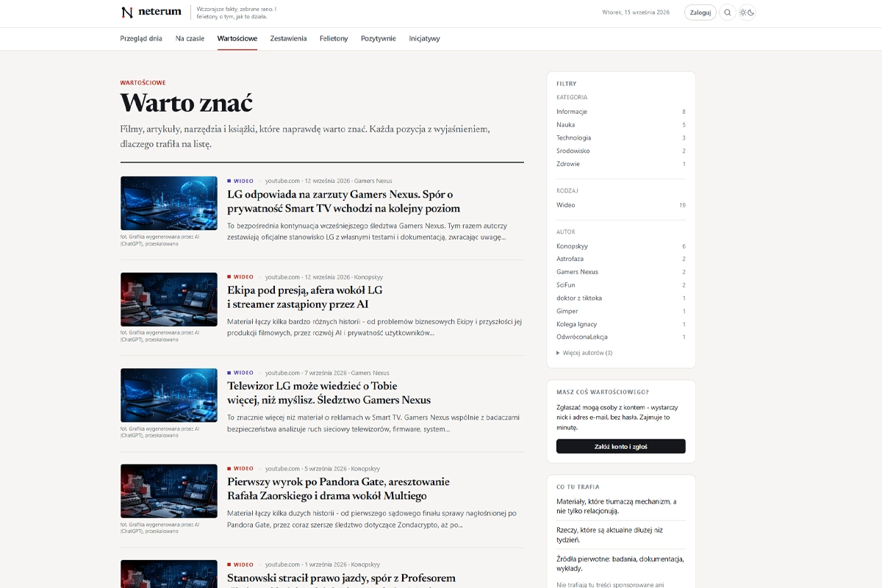This screenshot has height=588, width=882.
Task: Click Wideo tag on Stanowski article
Action: (240, 564)
